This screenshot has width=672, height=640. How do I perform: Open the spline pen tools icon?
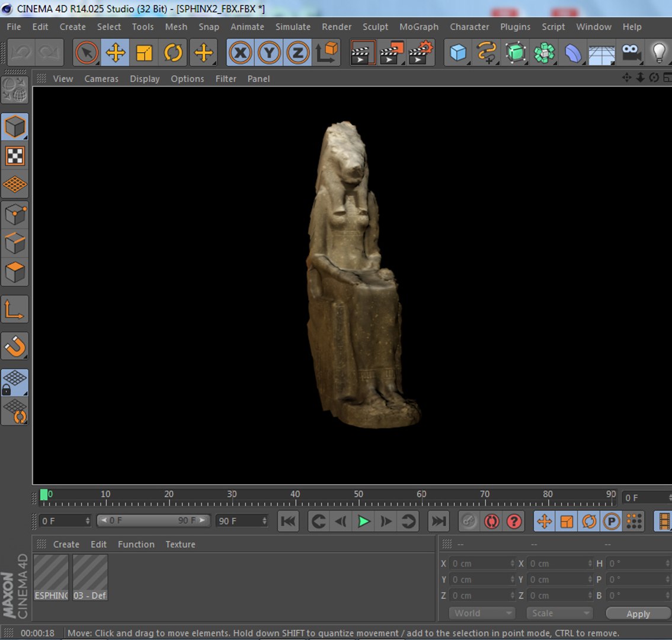pyautogui.click(x=487, y=53)
